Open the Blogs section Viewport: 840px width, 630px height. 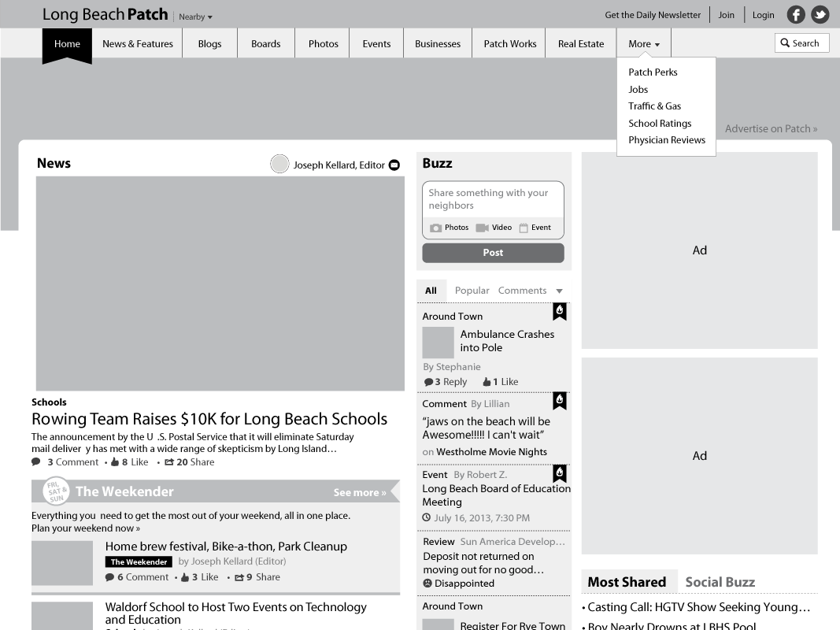pos(209,44)
